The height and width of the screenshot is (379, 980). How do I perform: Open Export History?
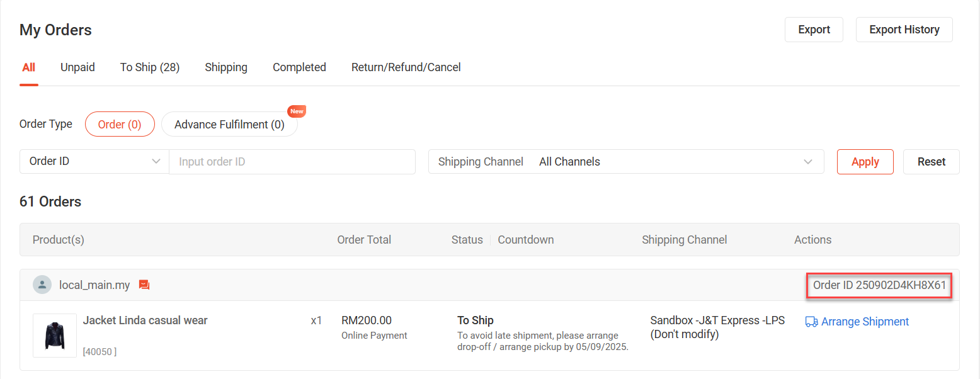coord(904,30)
